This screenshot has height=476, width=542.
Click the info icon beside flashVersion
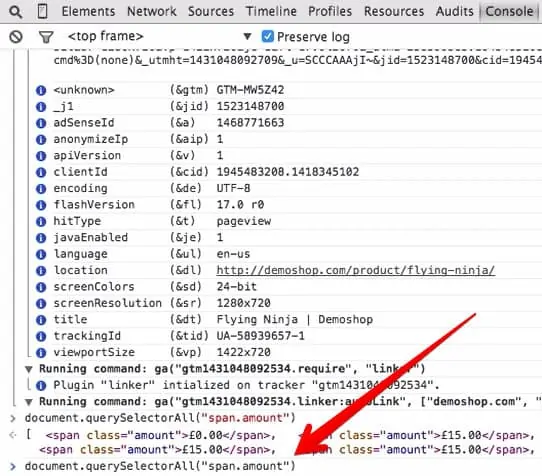(41, 205)
